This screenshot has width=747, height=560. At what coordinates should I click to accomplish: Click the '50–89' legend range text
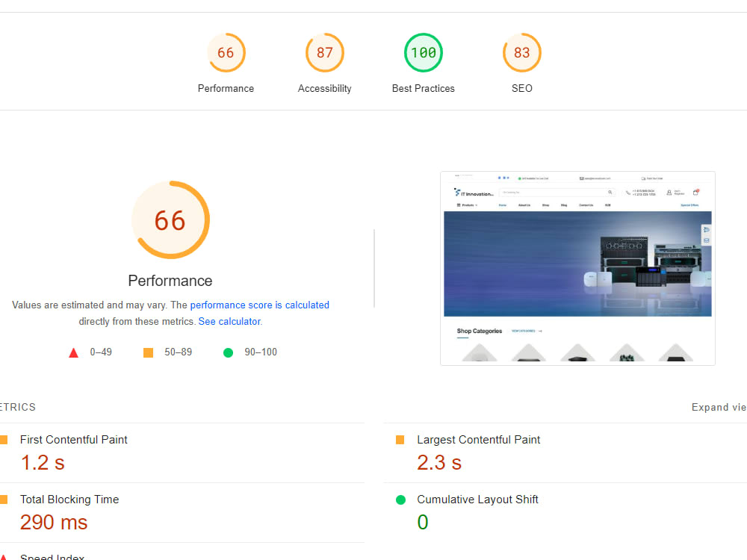point(179,352)
